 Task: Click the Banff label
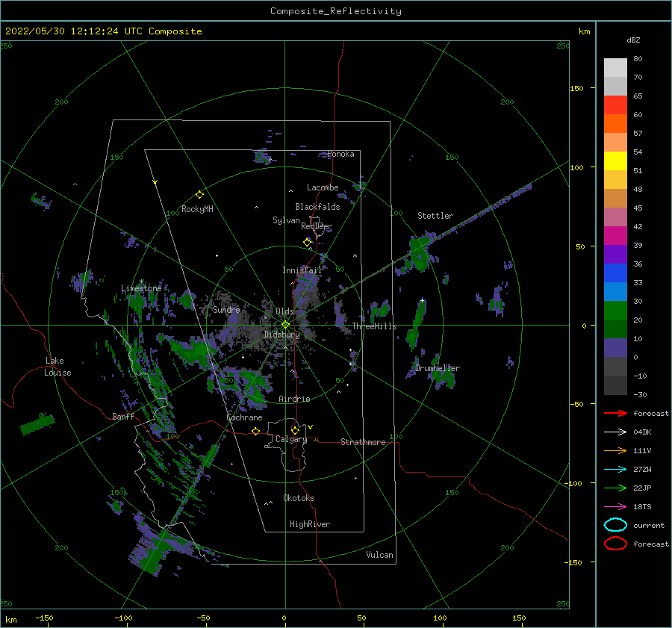tap(123, 417)
